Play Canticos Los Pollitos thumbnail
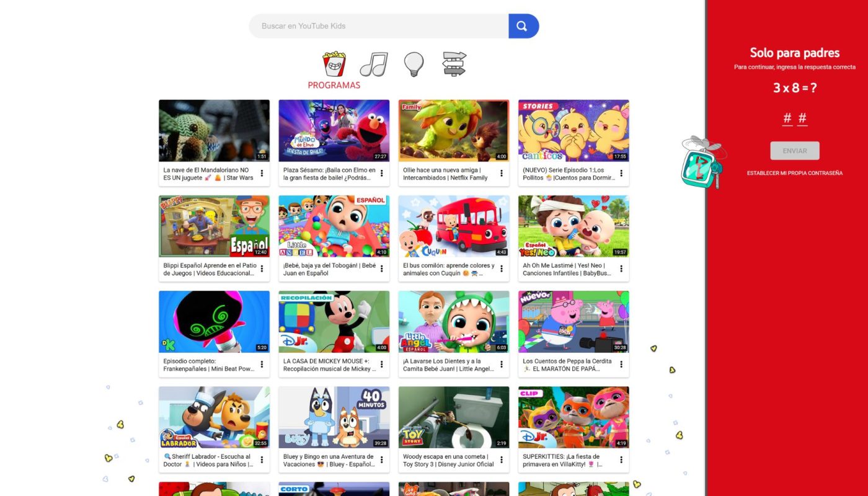Viewport: 868px width, 496px height. coord(573,131)
